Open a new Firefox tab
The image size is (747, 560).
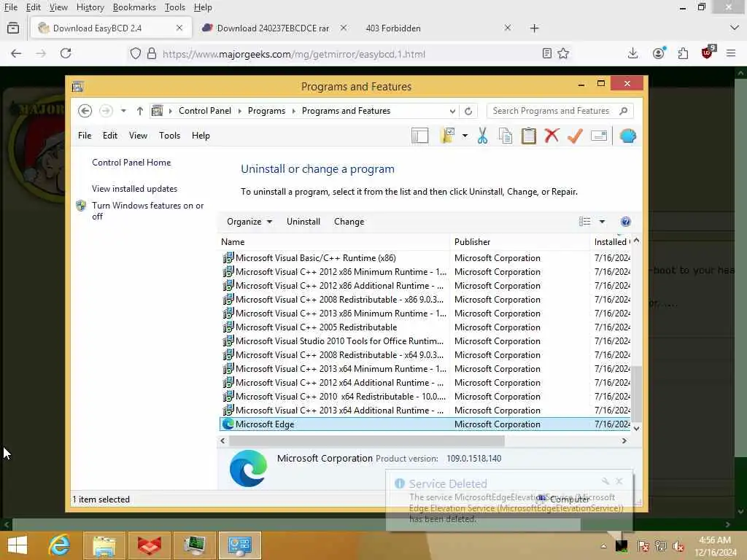[x=534, y=28]
